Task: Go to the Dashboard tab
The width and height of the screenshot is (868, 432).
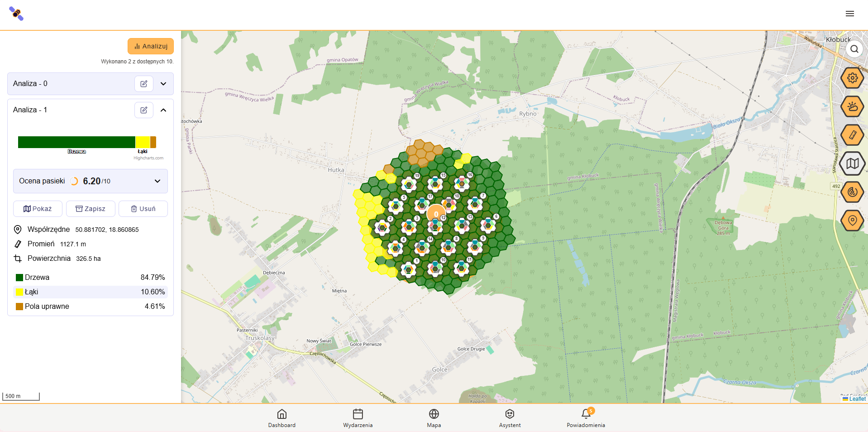Action: click(x=281, y=418)
